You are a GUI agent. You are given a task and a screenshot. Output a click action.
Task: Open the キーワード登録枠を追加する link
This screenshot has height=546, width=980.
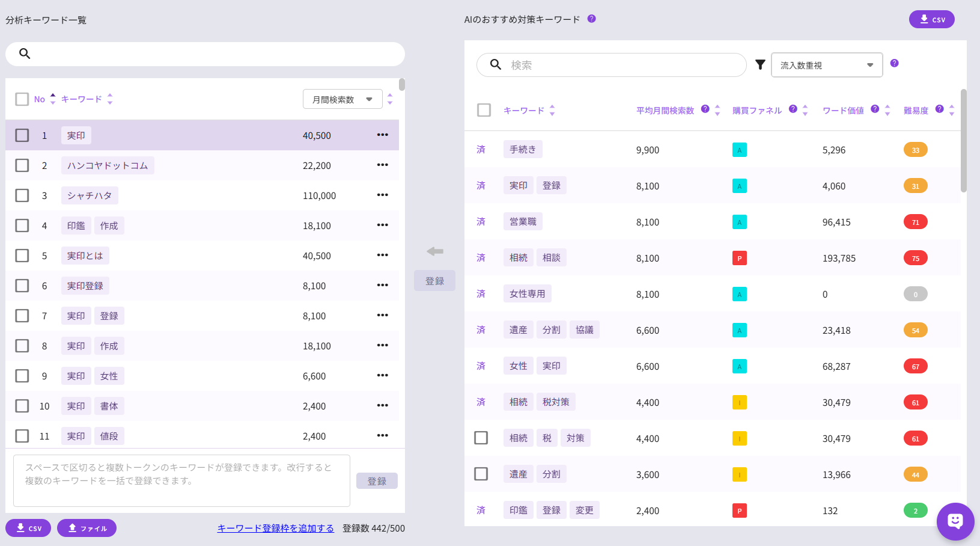coord(276,528)
